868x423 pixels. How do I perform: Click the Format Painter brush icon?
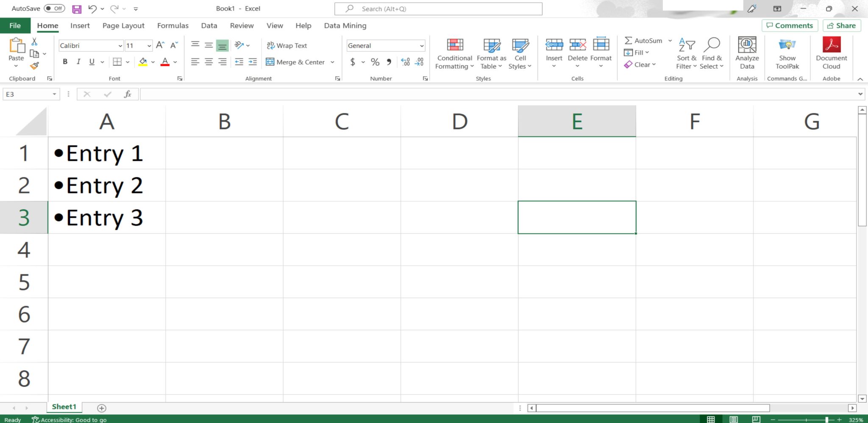34,66
